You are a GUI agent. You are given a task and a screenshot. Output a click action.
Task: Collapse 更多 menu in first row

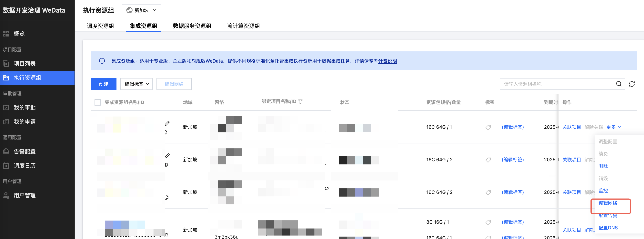[x=614, y=127]
